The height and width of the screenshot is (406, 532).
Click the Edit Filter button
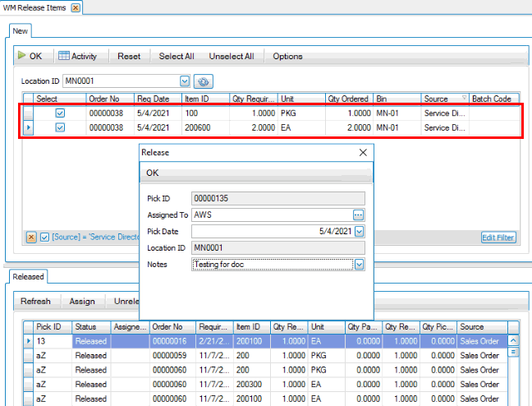coord(498,238)
